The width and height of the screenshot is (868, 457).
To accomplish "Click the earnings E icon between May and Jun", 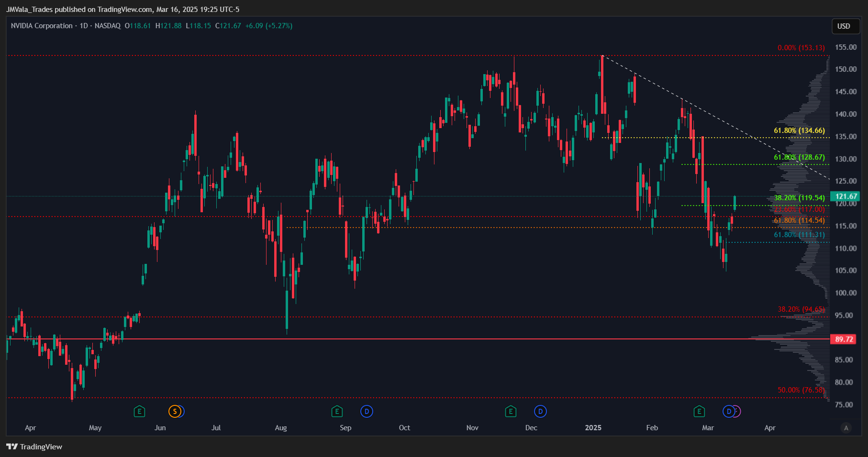I will click(139, 411).
